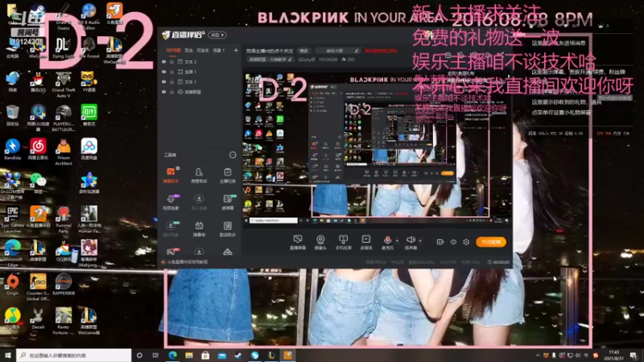The width and height of the screenshot is (644, 362).
Task: Mute the speaker (扬声器)
Action: 411,242
